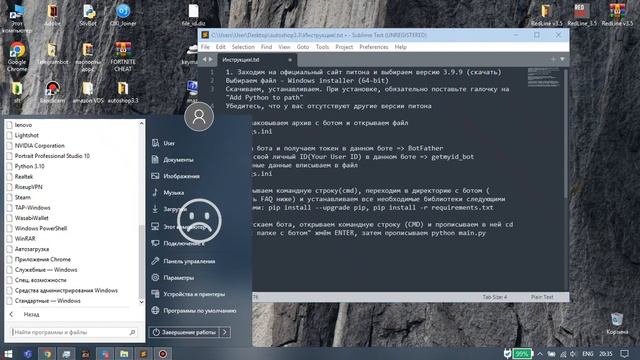This screenshot has width=640, height=360.
Task: Go to next tab arrow in Sublime
Action: pos(211,60)
